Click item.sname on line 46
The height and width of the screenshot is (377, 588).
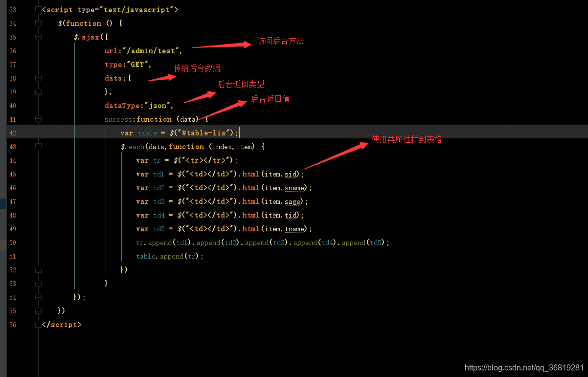tap(285, 188)
